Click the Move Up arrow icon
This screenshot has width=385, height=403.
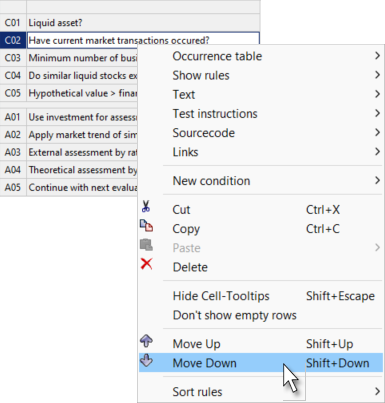point(146,341)
